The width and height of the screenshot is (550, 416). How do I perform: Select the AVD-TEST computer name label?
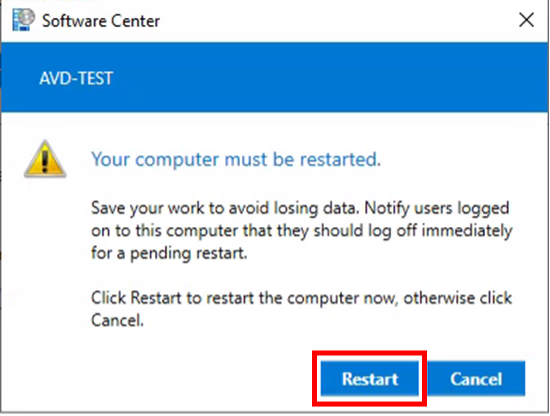[76, 78]
